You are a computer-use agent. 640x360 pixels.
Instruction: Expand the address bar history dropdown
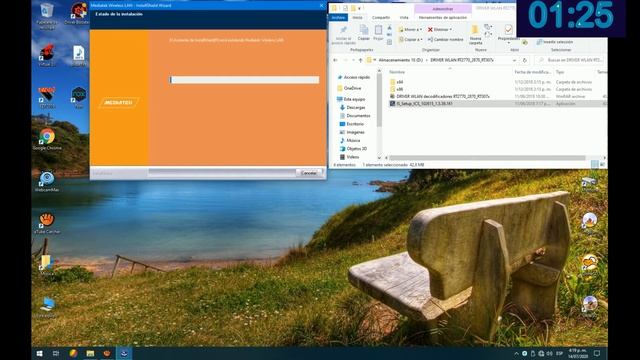(514, 60)
